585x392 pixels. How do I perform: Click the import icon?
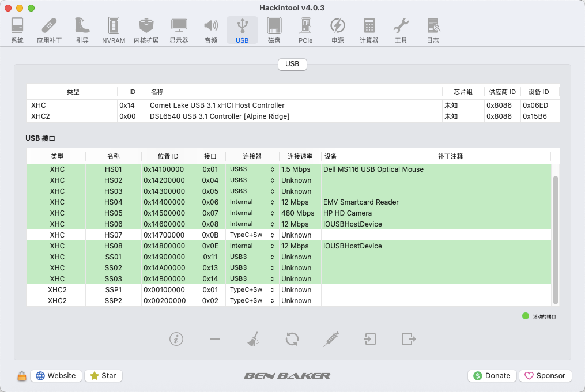point(369,339)
